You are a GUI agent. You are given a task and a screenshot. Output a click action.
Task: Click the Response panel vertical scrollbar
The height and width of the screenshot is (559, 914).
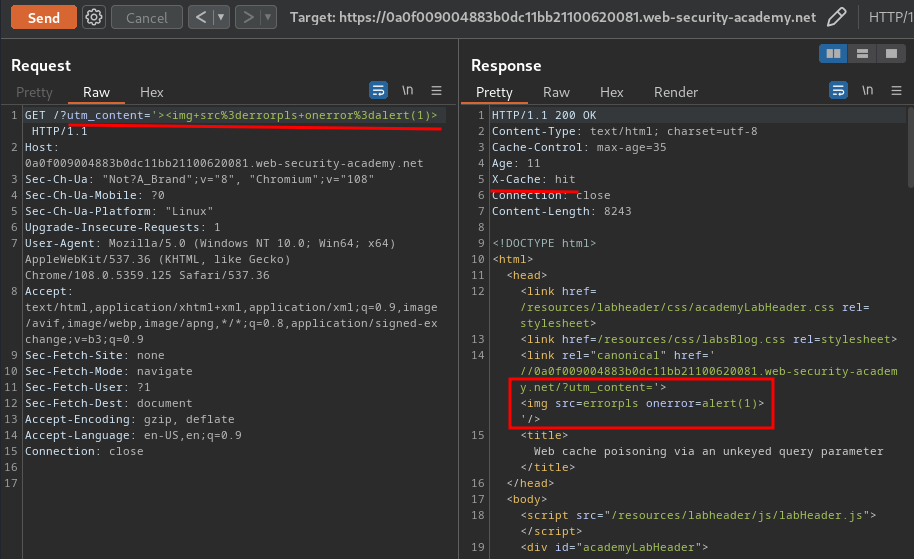point(911,147)
